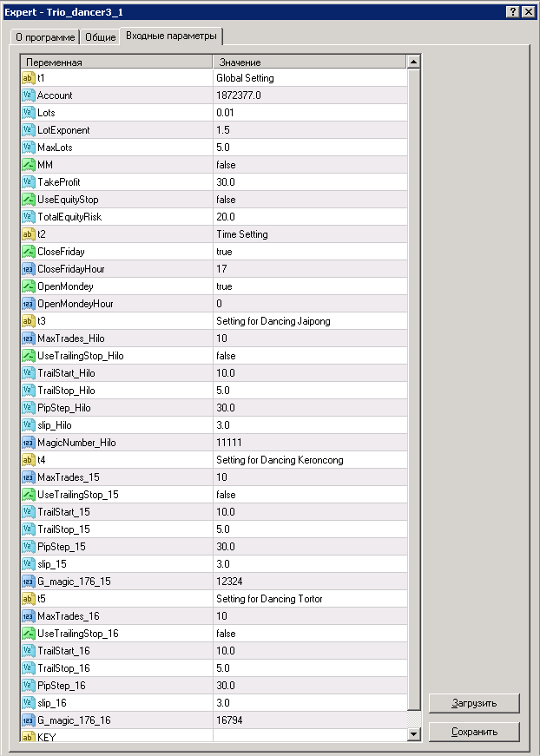Click the integer icon beside MagicNumber_Hilo
Image resolution: width=540 pixels, height=756 pixels.
coord(29,443)
